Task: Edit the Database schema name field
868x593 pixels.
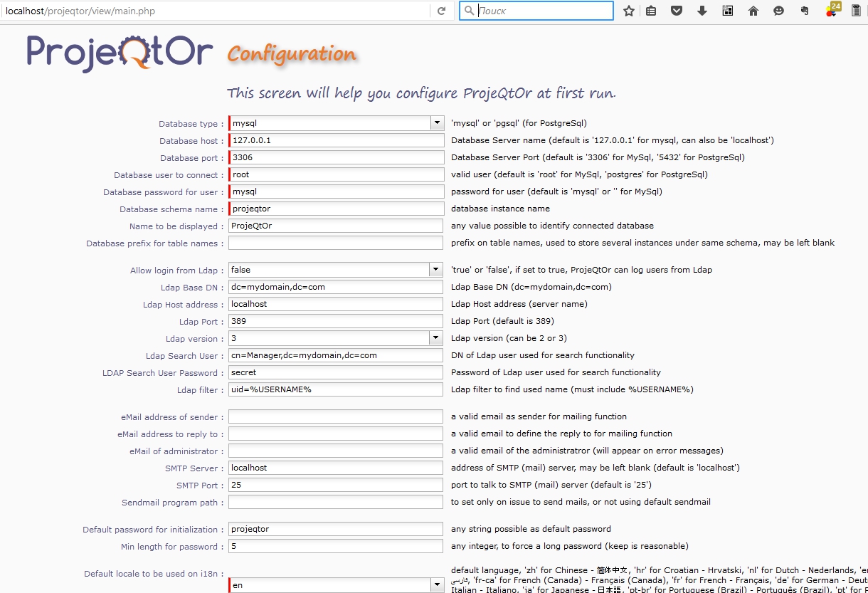Action: coord(337,209)
